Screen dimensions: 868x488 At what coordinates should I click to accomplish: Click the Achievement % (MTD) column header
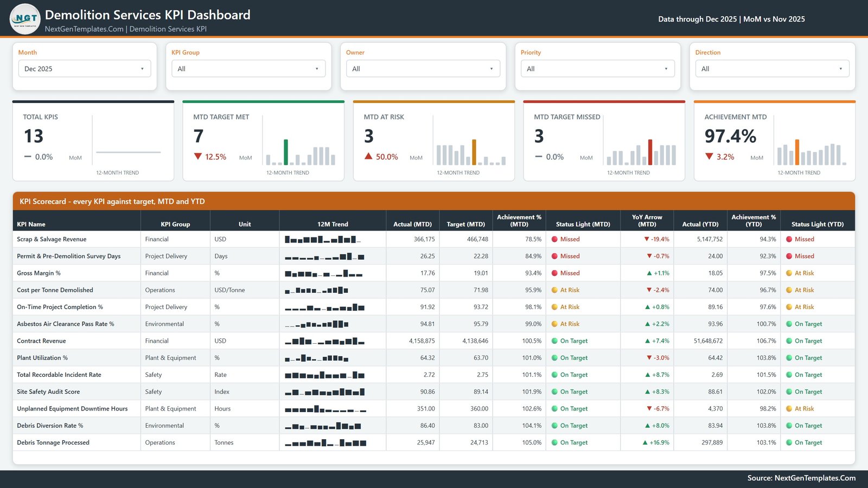coord(519,221)
